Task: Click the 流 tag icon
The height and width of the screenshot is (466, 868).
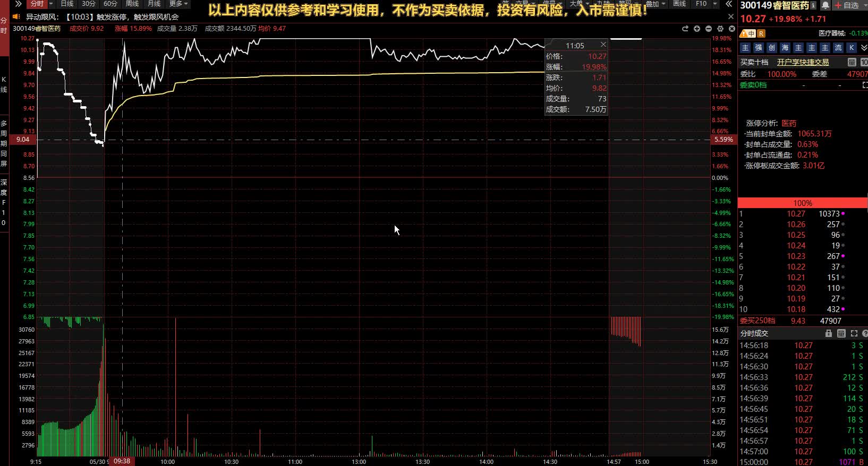Action: coord(838,48)
